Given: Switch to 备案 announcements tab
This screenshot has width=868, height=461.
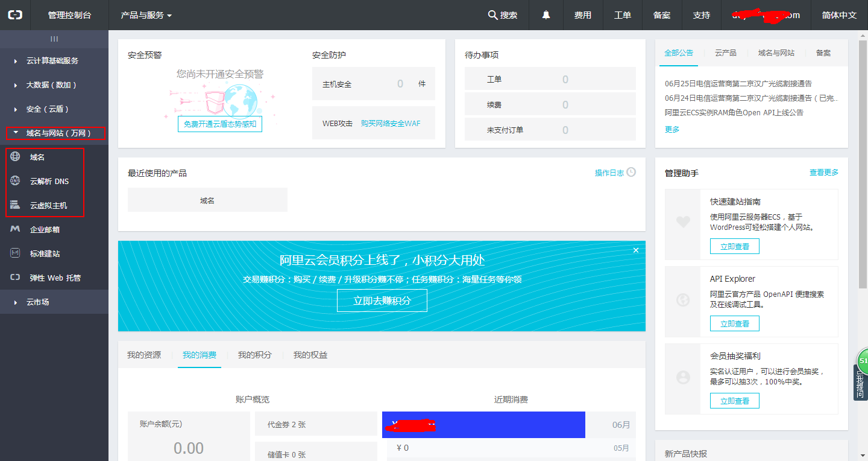Looking at the screenshot, I should point(823,53).
